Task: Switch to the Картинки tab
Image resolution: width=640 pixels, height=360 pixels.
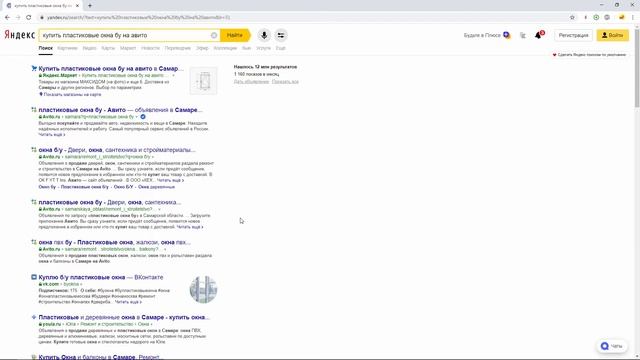Action: 67,48
